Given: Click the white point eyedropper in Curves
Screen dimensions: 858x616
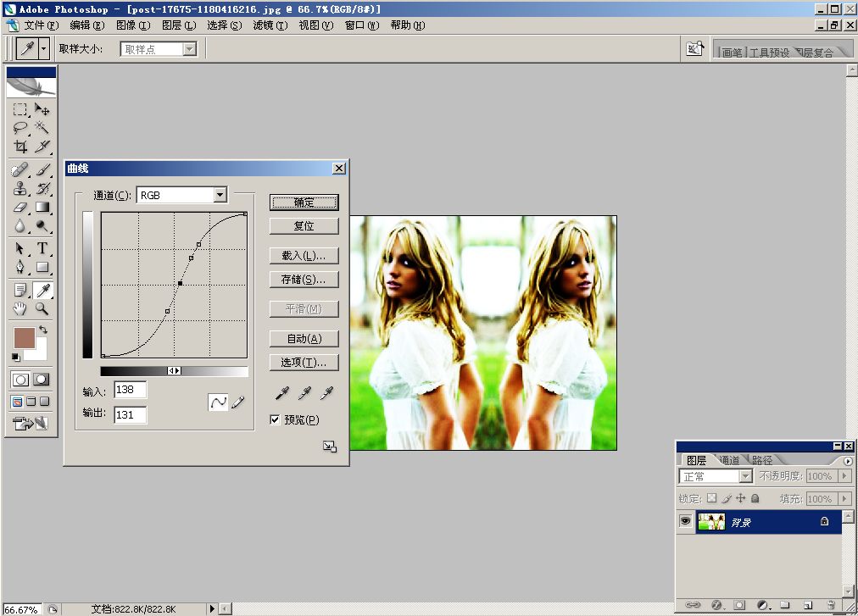Looking at the screenshot, I should click(x=326, y=392).
